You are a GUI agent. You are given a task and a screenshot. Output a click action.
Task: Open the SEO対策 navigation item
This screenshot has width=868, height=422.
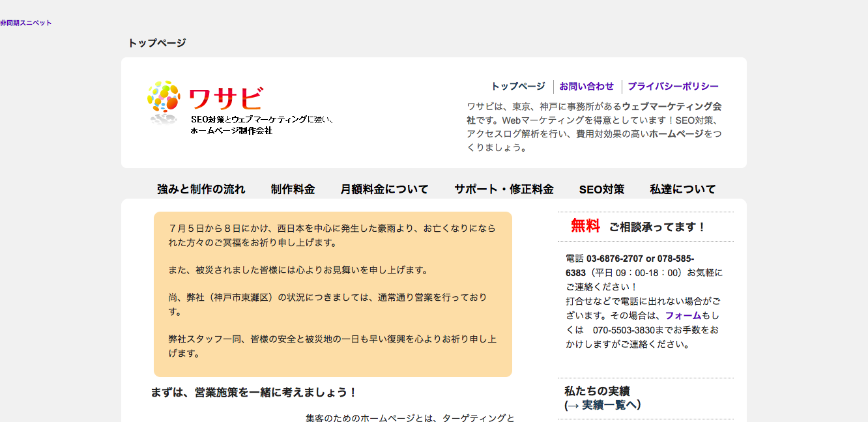pyautogui.click(x=601, y=190)
